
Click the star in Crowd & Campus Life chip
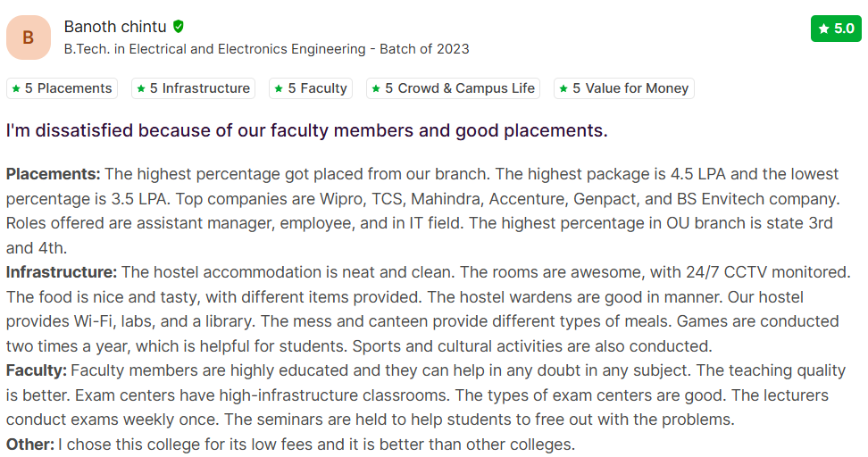pos(377,88)
